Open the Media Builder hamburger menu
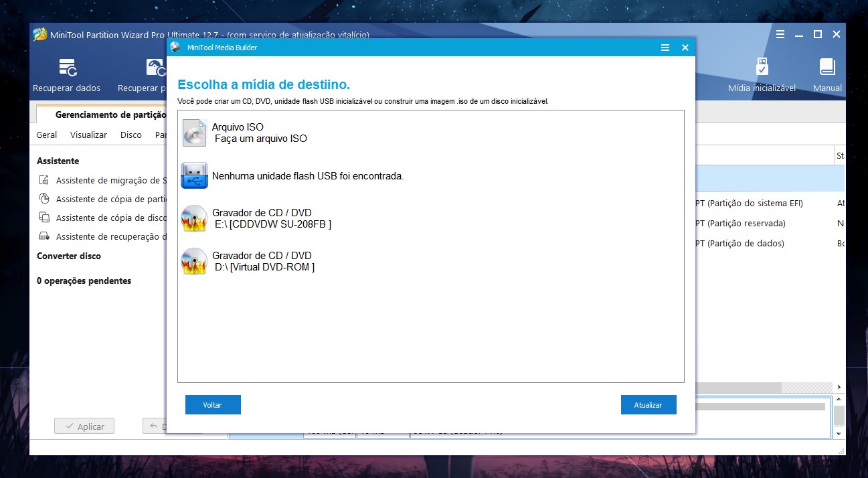 (665, 48)
